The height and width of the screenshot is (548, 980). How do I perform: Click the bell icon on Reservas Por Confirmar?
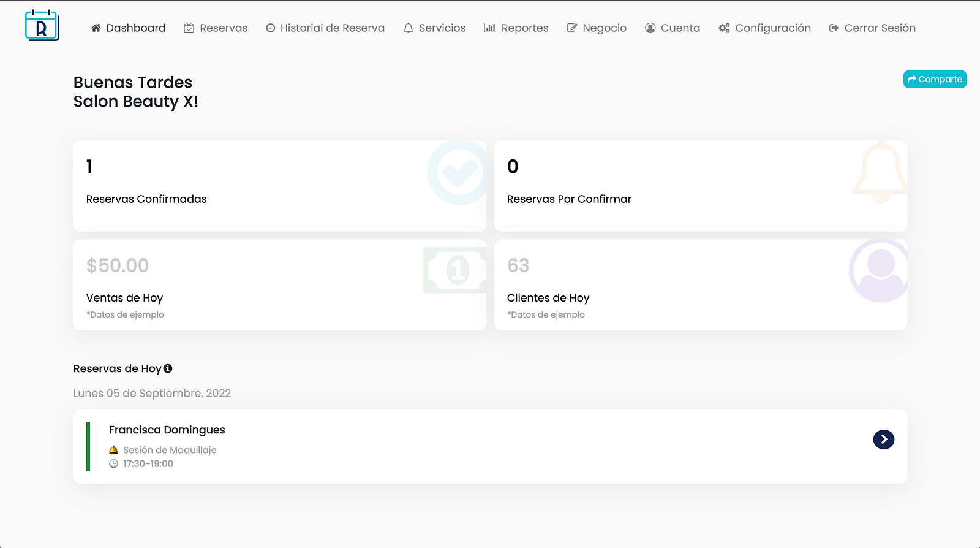(880, 172)
